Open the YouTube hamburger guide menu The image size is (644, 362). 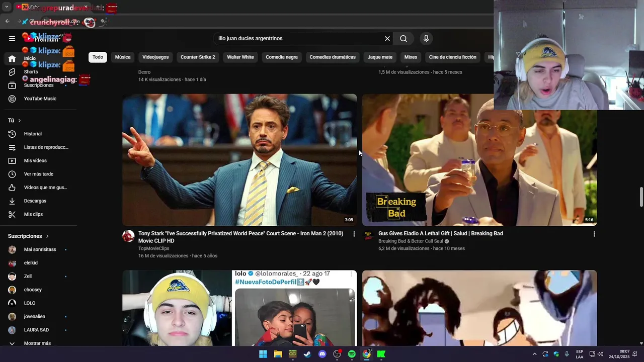point(12,38)
